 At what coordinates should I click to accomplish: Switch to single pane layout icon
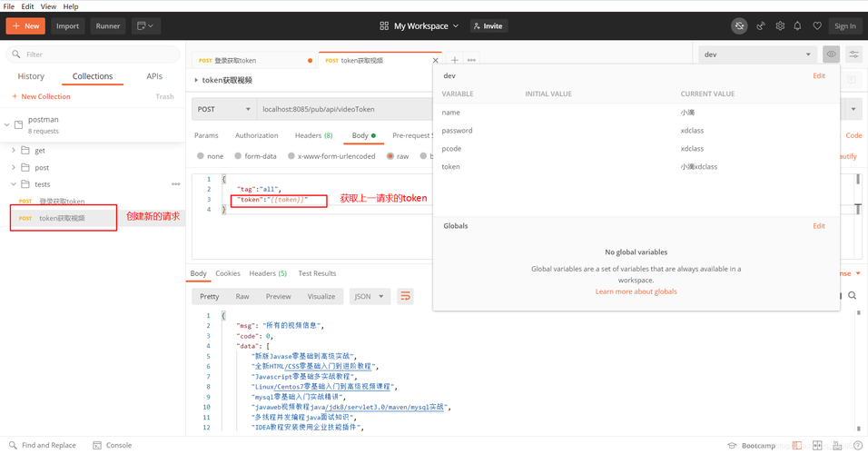797,445
